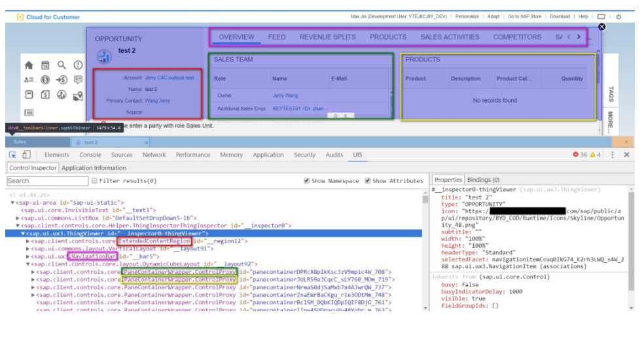Screen dimensions: 644x340
Task: Close the DevTools panel
Action: point(626,154)
